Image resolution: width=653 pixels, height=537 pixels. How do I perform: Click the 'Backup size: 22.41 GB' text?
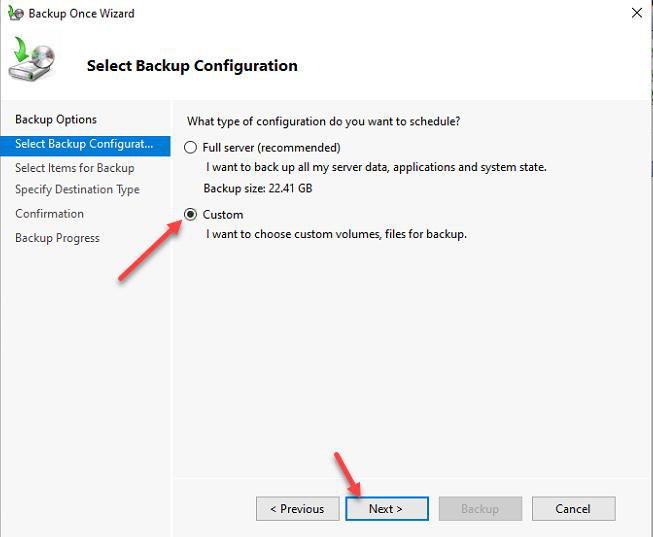point(258,188)
